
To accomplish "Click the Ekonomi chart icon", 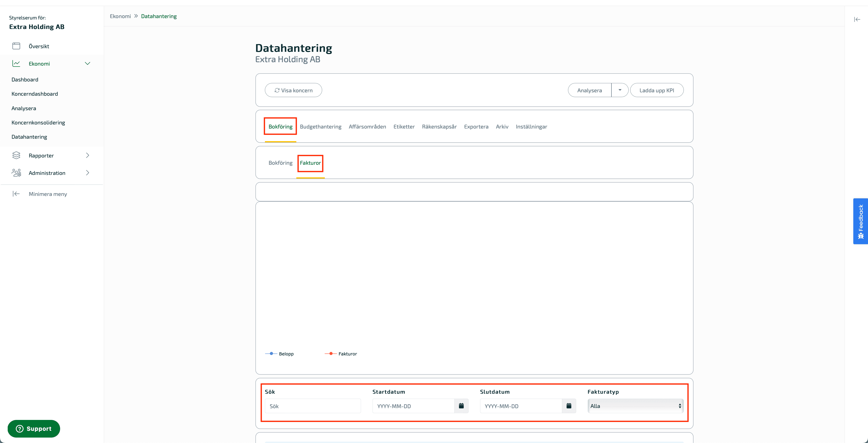I will click(x=16, y=63).
